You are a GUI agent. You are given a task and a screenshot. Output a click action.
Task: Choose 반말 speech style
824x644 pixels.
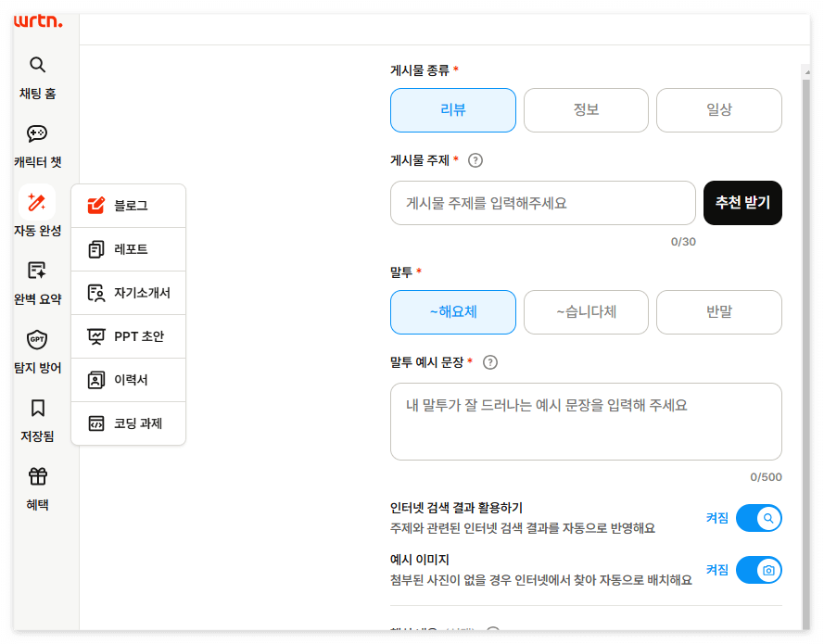coord(718,312)
